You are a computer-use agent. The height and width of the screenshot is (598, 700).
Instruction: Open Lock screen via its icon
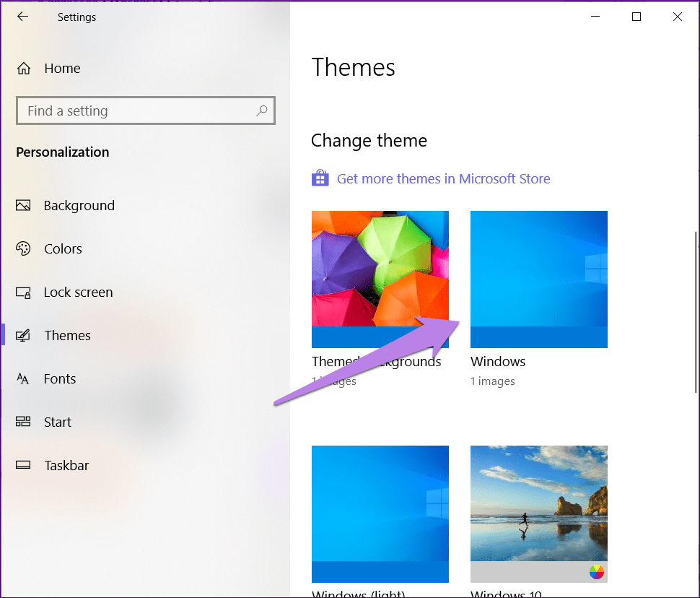(x=23, y=292)
